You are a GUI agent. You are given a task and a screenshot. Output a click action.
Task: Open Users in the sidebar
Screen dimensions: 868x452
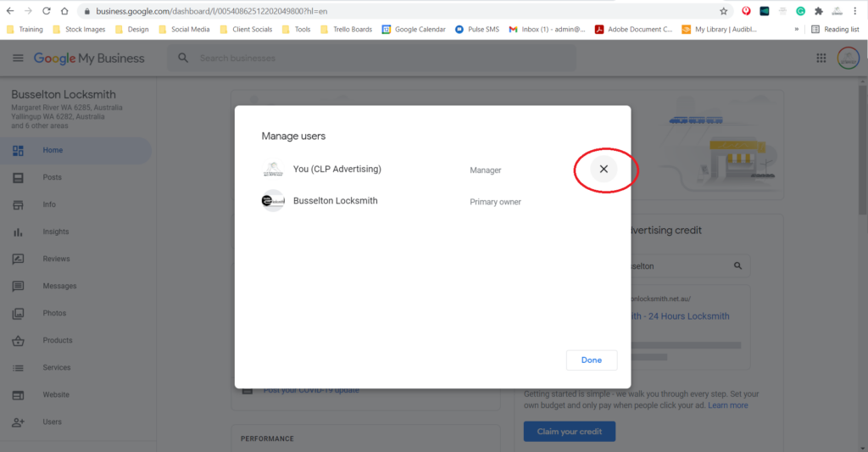tap(75, 421)
